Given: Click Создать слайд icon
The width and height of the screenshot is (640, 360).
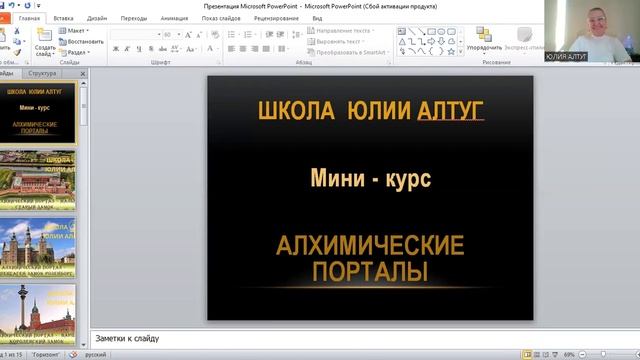Looking at the screenshot, I should 44,35.
